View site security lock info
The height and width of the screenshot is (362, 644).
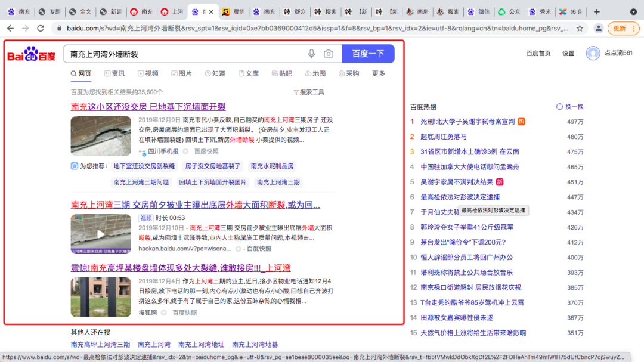[59, 29]
